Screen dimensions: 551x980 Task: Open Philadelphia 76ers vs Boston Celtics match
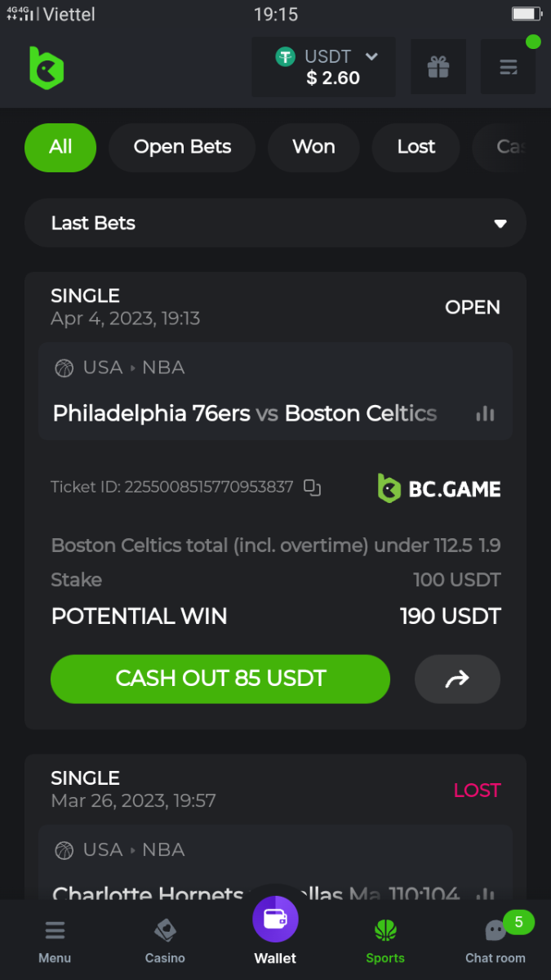tap(244, 414)
